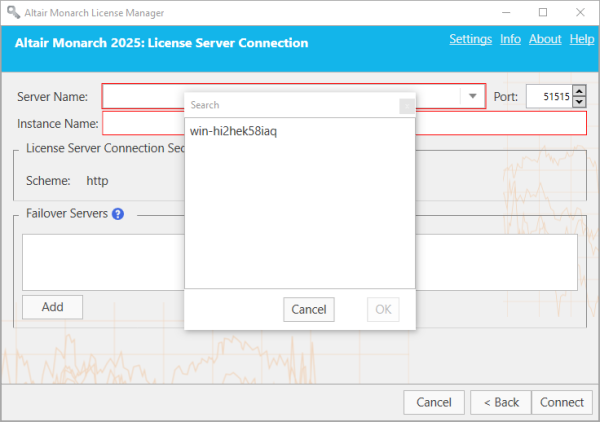Open the Info link
This screenshot has width=600, height=422.
click(510, 39)
